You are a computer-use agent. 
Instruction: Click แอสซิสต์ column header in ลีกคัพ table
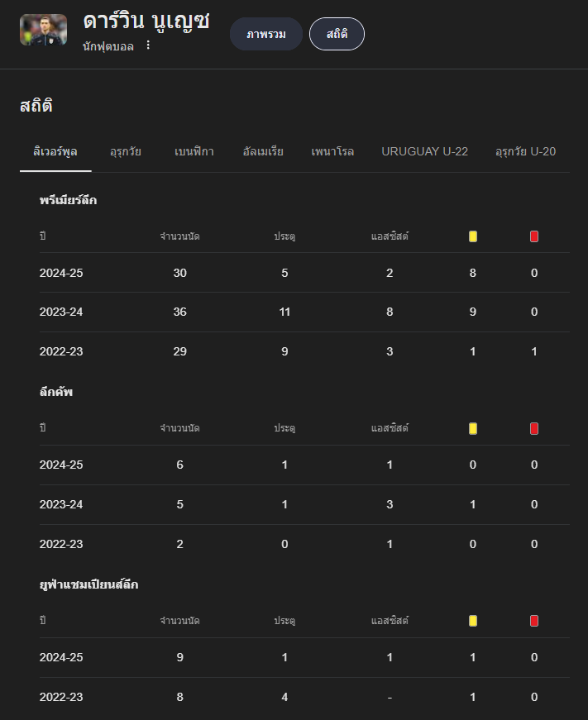pos(390,428)
